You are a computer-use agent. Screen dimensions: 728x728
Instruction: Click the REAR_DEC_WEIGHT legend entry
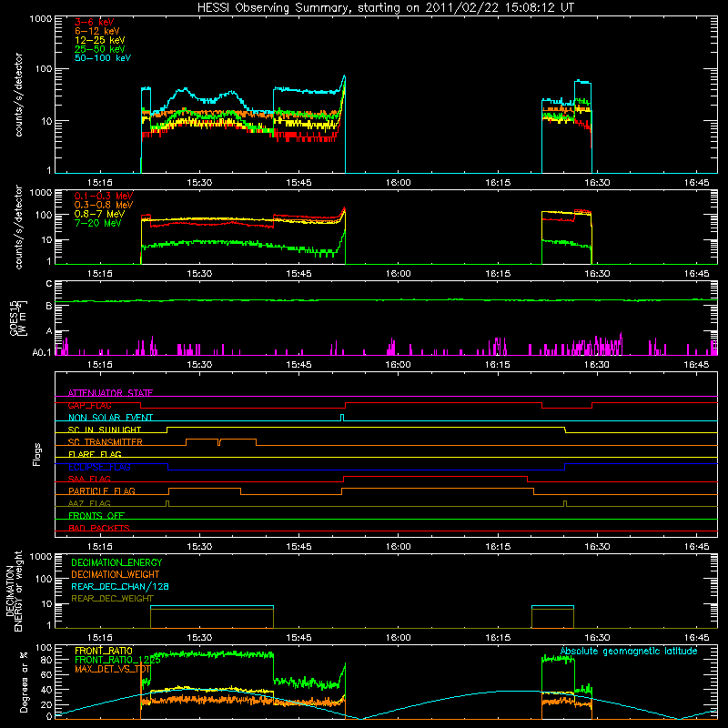112,599
